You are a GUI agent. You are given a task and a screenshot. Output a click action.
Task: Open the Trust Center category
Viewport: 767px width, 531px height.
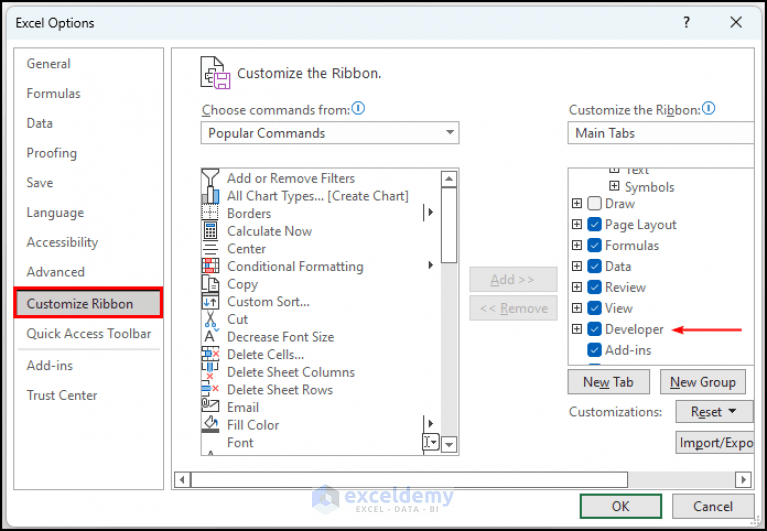[62, 395]
